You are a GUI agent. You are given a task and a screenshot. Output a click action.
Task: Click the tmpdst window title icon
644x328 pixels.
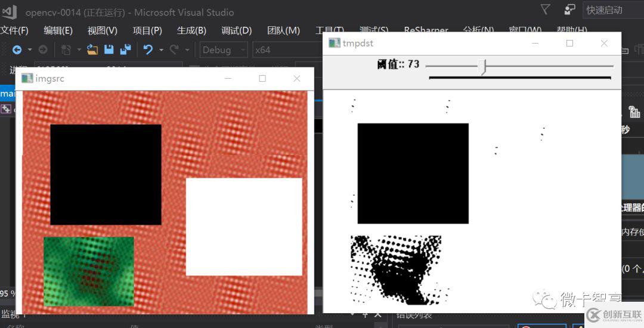point(335,43)
